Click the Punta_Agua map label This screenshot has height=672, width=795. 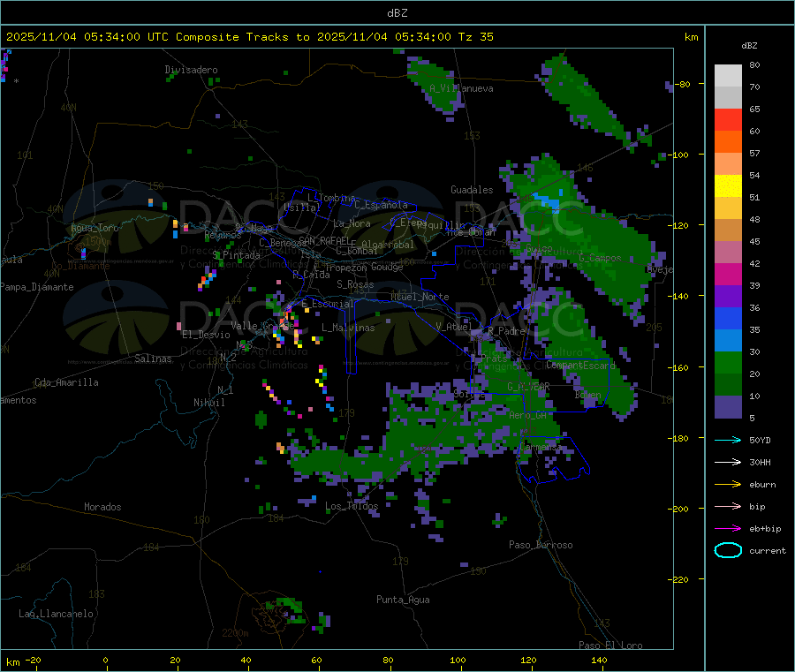coord(403,600)
